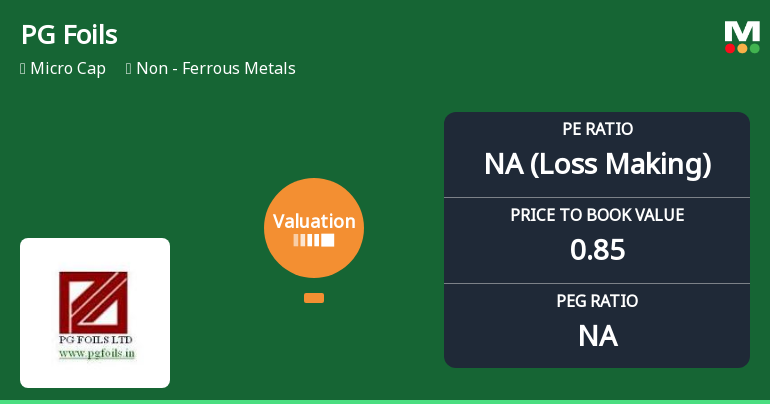770x404 pixels.
Task: Click the red dot under the M logo
Action: click(730, 48)
